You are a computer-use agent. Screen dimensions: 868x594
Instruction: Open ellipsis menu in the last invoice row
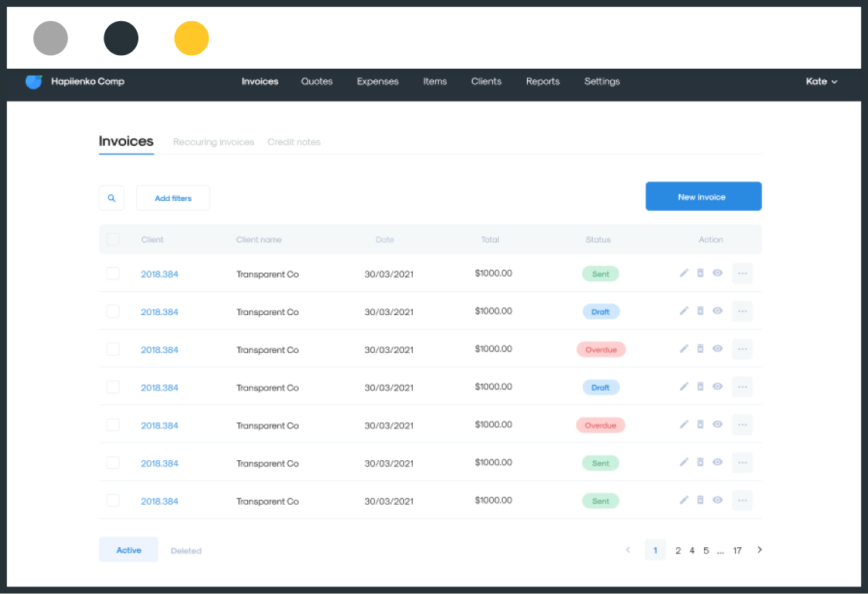point(742,500)
